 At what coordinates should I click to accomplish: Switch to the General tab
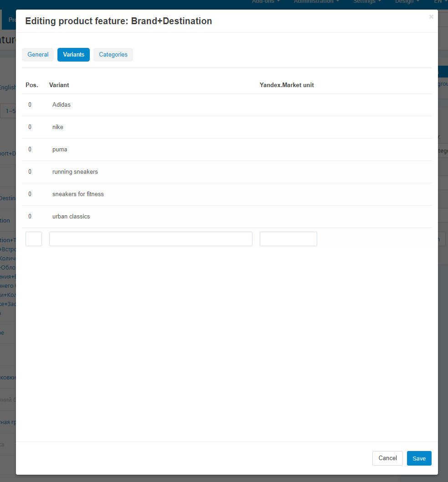coord(38,55)
